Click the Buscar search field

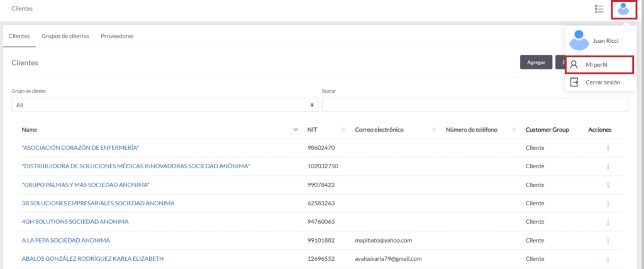(474, 105)
